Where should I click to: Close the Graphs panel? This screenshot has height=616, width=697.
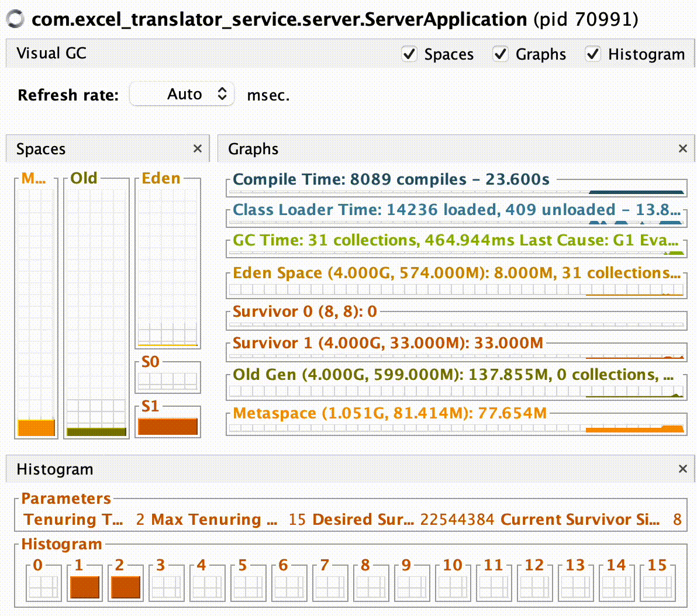pyautogui.click(x=683, y=148)
